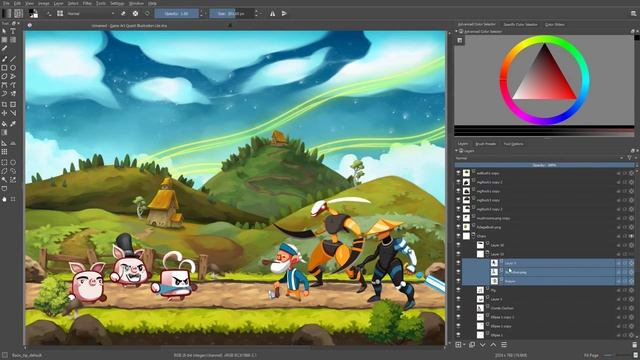Screen dimensions: 640x360
Task: Add a new layer with plus button
Action: (458, 345)
